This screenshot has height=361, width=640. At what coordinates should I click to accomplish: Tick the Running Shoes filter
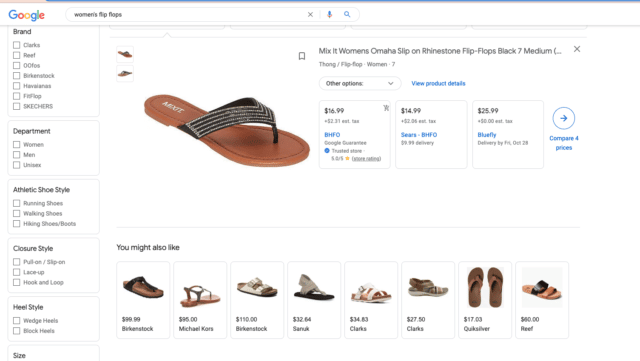pos(16,203)
